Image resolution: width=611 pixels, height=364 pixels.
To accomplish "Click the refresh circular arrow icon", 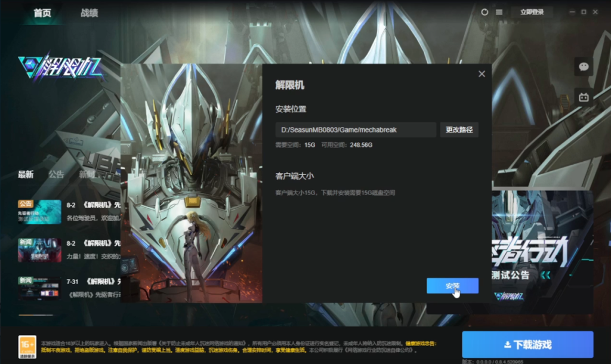I will pos(485,12).
